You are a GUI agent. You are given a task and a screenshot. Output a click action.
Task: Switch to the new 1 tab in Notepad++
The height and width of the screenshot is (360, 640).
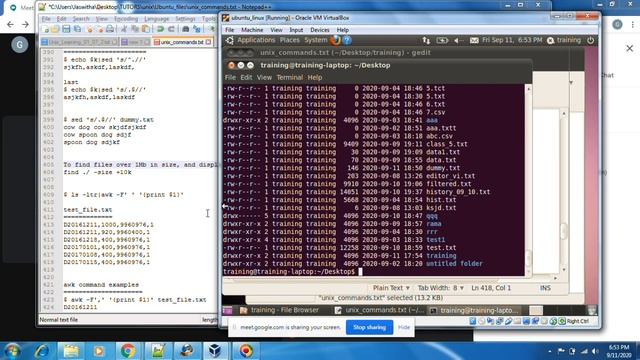click(135, 42)
